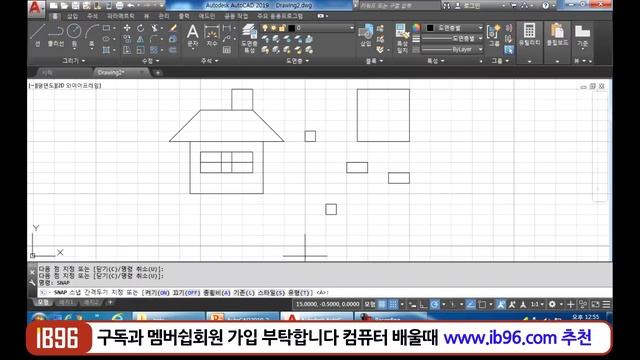Select the Text (문자) tool
Image resolution: width=640 pixels, height=360 pixels.
point(192,35)
